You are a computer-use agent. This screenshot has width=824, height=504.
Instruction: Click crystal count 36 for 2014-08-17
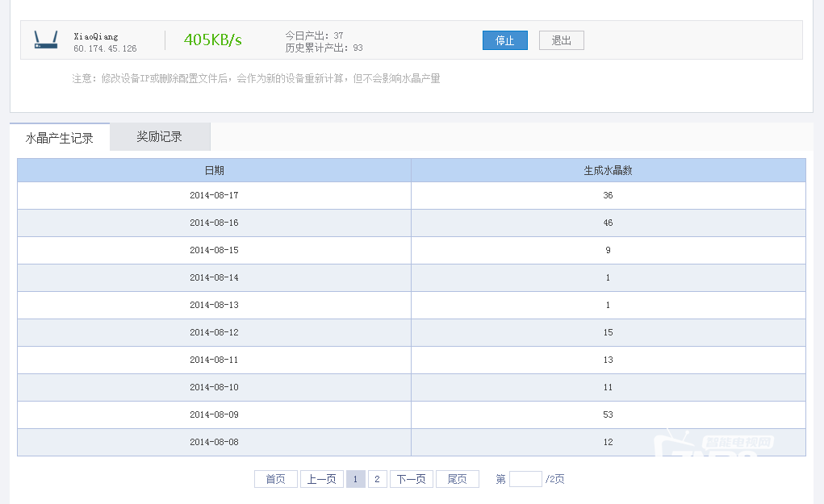click(608, 195)
